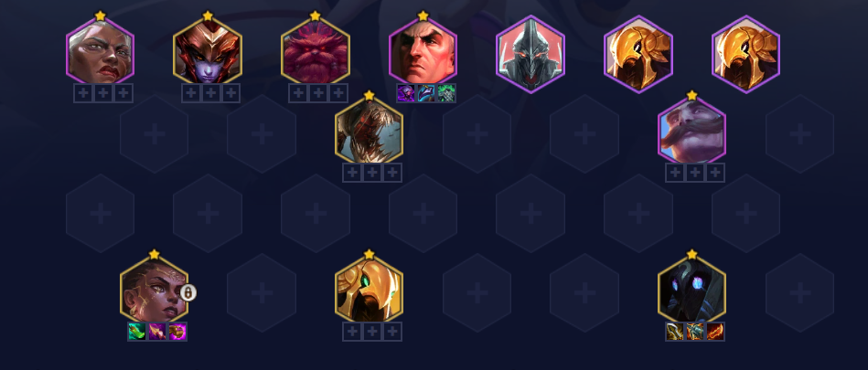Viewport: 868px width, 370px height.
Task: Click the first golden sand soldier unit
Action: (638, 54)
